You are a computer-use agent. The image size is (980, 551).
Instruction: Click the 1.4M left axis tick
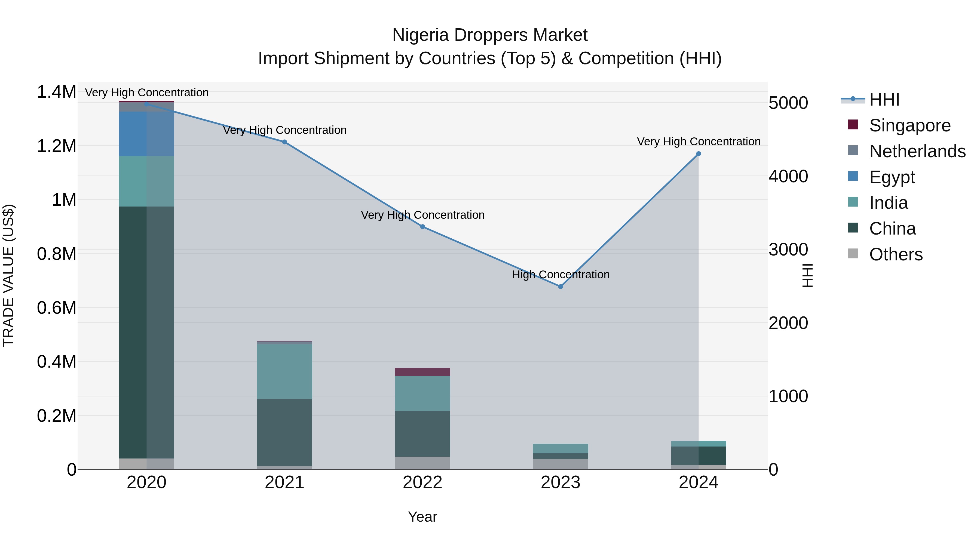click(x=56, y=92)
